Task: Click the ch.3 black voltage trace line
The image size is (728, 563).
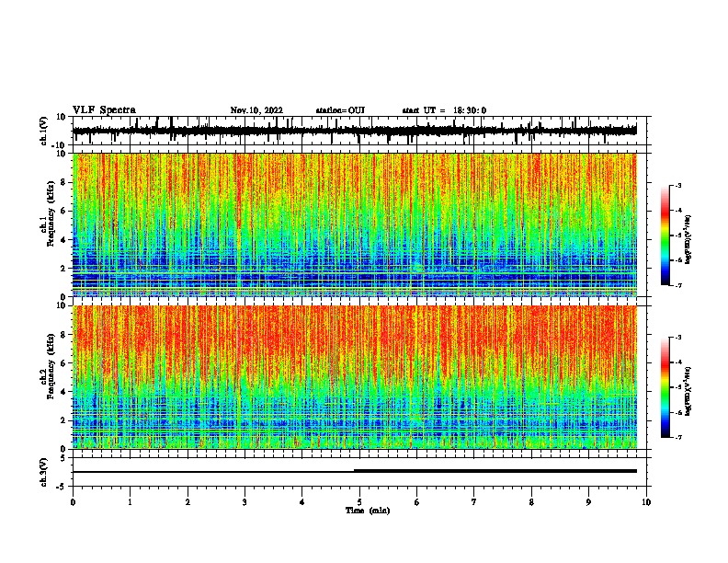Action: coord(354,471)
